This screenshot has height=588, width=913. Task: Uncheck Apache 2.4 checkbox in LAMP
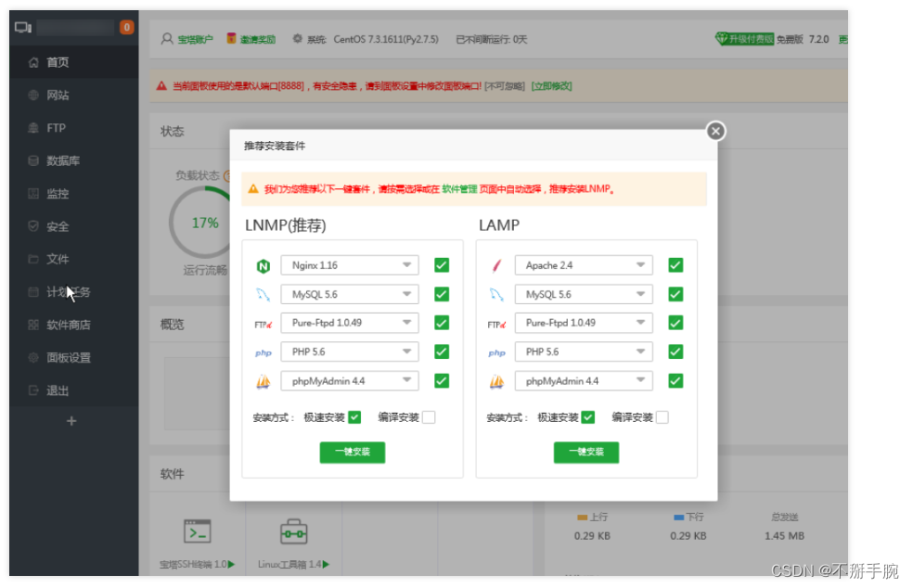(x=675, y=265)
